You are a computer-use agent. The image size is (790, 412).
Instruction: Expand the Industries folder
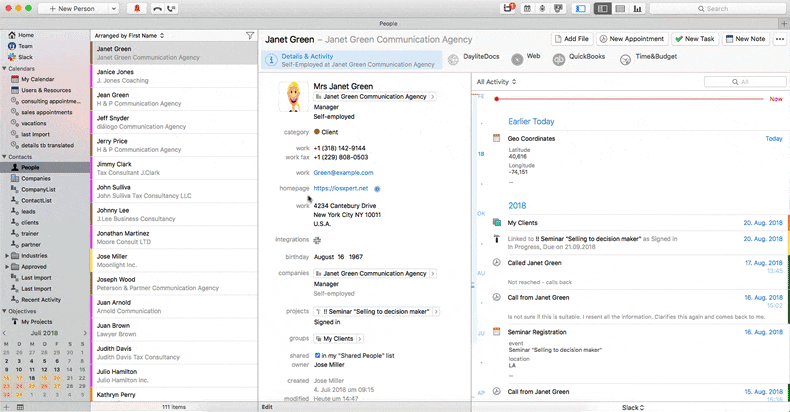click(x=7, y=256)
